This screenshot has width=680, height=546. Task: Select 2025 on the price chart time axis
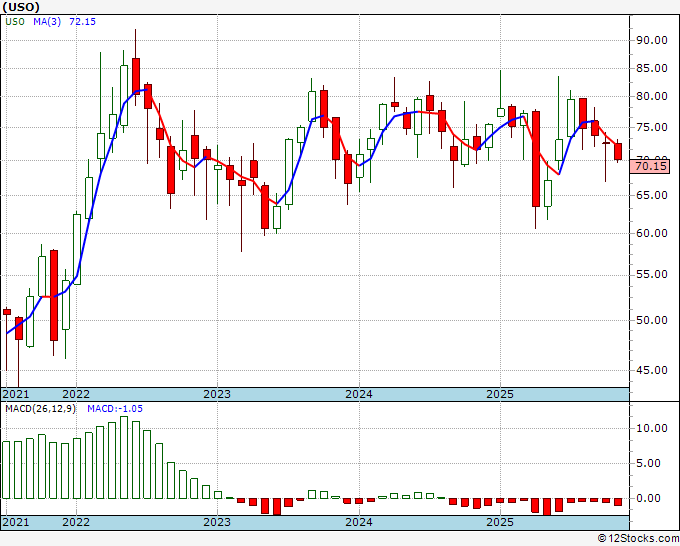(500, 394)
